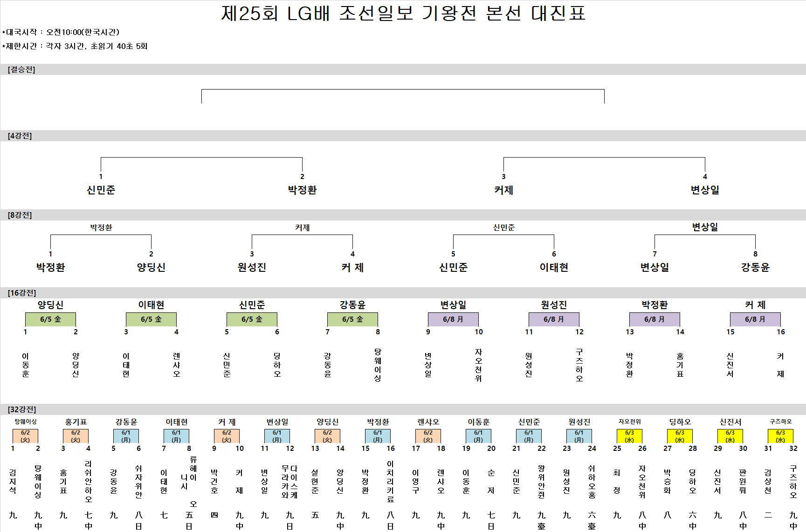Click player 설현준 in 32강전 slot 13
Viewport: 806px width, 532px height.
click(x=315, y=482)
